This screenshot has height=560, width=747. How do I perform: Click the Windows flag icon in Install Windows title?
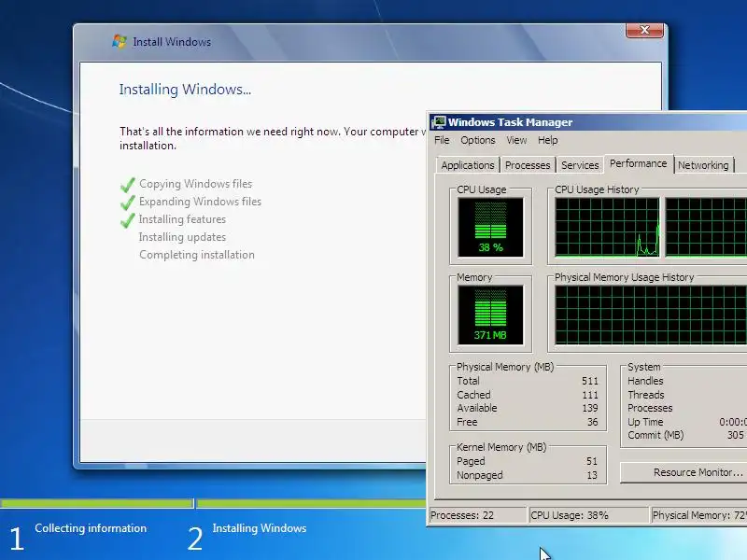[120, 41]
